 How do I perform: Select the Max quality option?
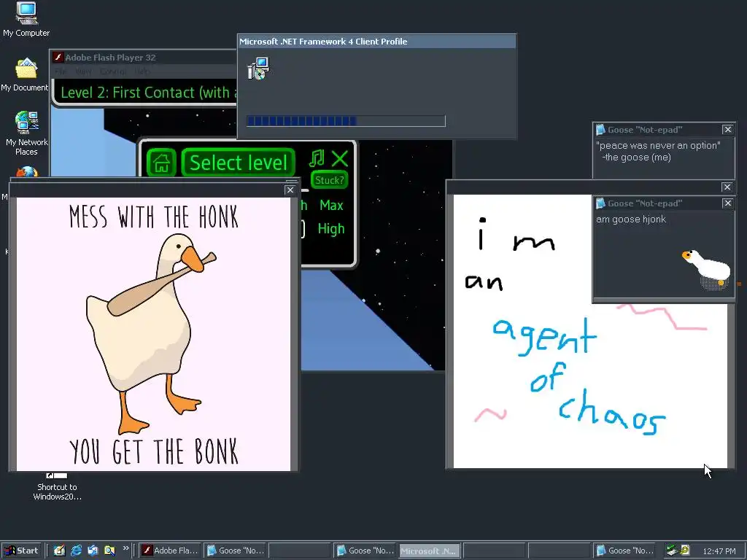pyautogui.click(x=331, y=205)
